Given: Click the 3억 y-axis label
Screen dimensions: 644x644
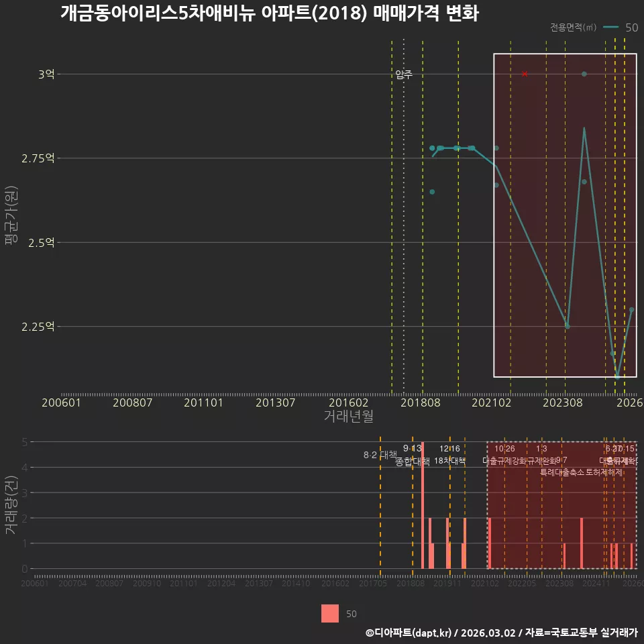Looking at the screenshot, I should tap(46, 74).
